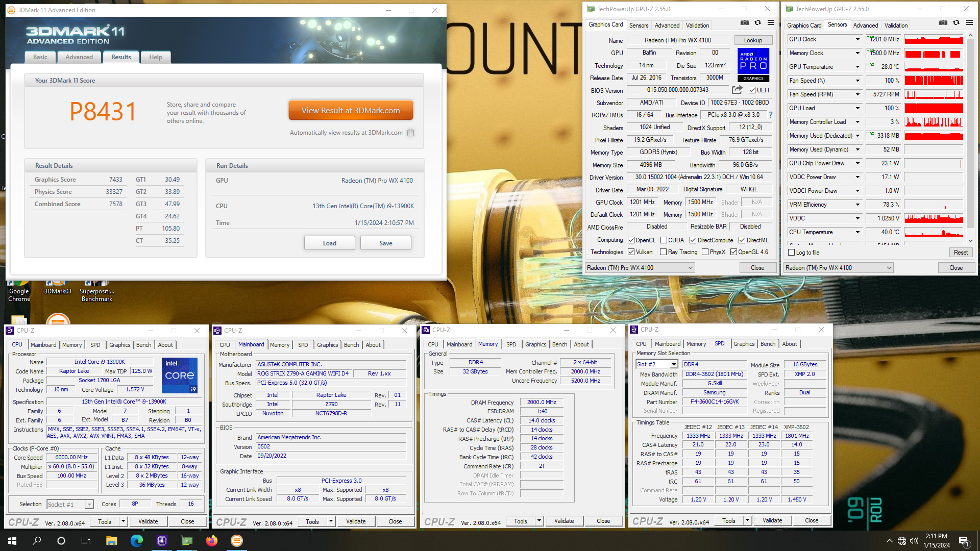Click View Result at 3DMark.com button
This screenshot has width=980, height=551.
pyautogui.click(x=351, y=110)
